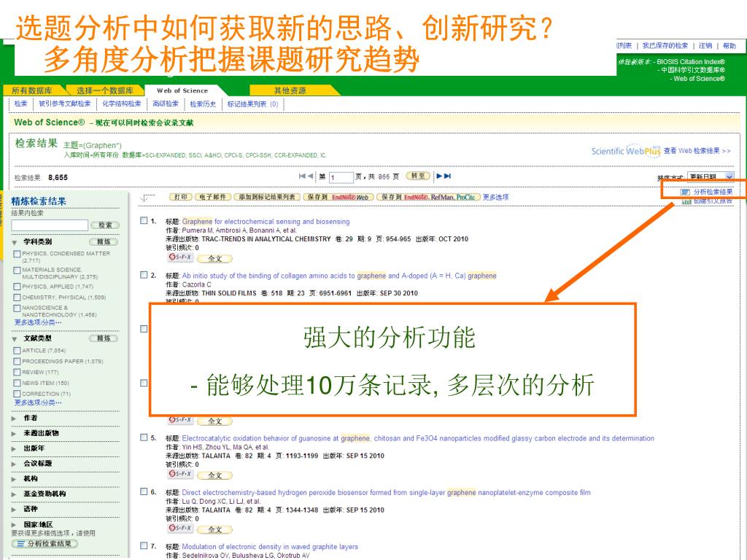Open Graphene for electrochemical sensing title
Screen dimensions: 747x560
coord(266,222)
